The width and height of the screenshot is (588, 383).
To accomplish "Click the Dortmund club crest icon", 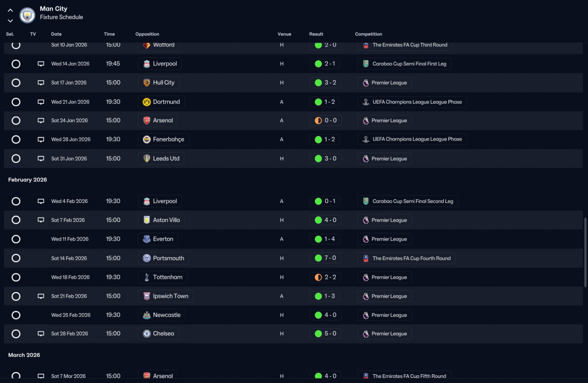I will (x=147, y=102).
